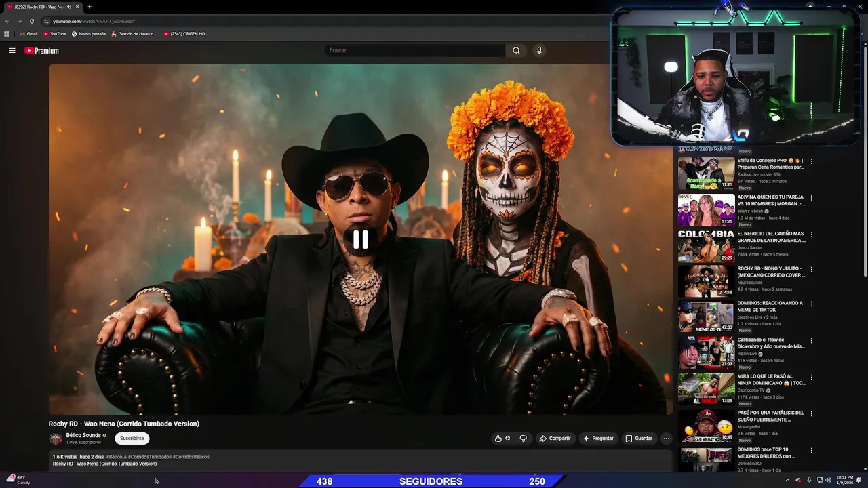Open more actions three-dot menu under video

pyautogui.click(x=666, y=439)
